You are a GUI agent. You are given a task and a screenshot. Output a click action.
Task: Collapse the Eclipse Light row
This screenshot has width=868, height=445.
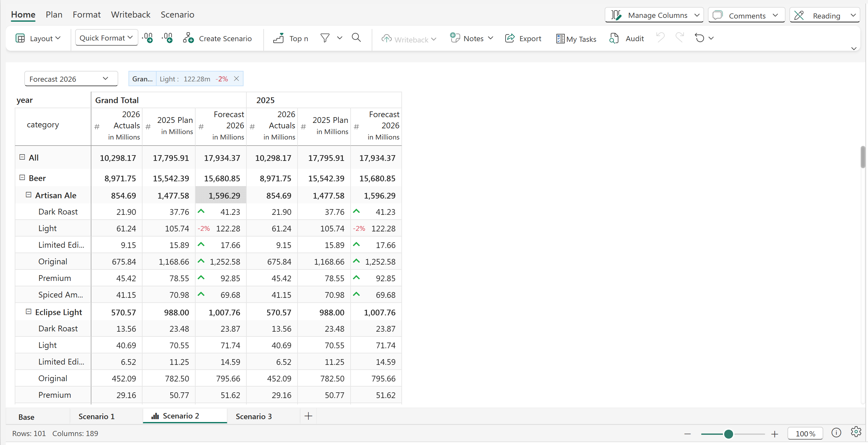click(x=29, y=312)
